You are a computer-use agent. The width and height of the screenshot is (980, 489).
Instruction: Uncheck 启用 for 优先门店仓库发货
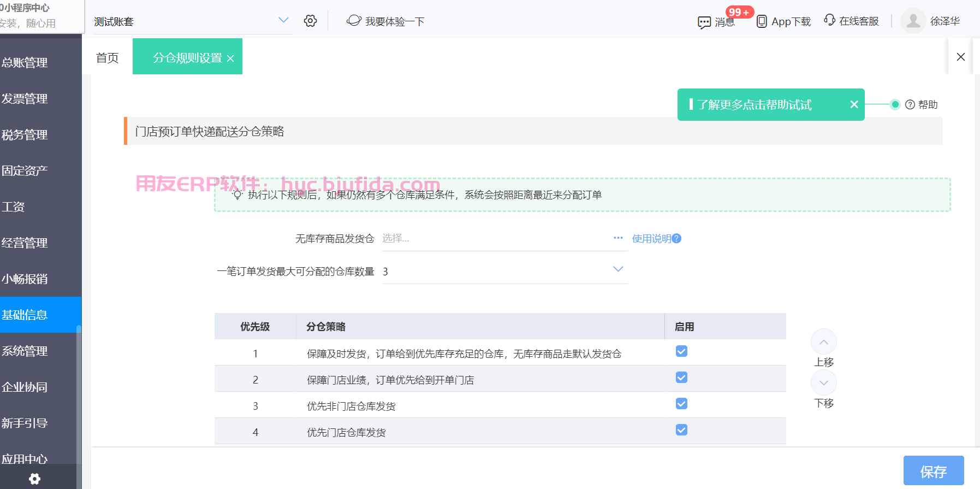coord(681,430)
